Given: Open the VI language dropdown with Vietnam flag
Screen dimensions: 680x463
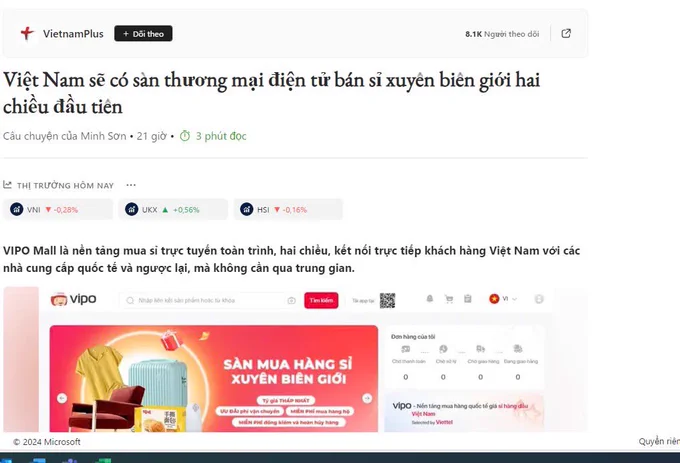Looking at the screenshot, I should coord(503,299).
